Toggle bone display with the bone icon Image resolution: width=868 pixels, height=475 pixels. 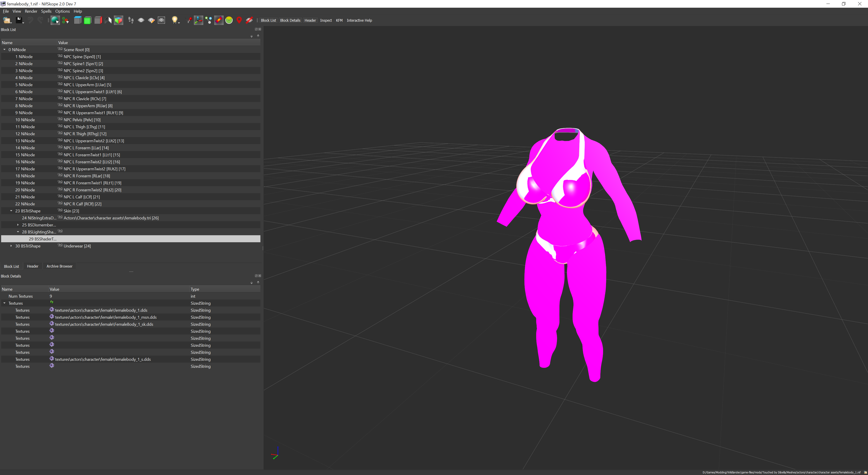[x=219, y=20]
